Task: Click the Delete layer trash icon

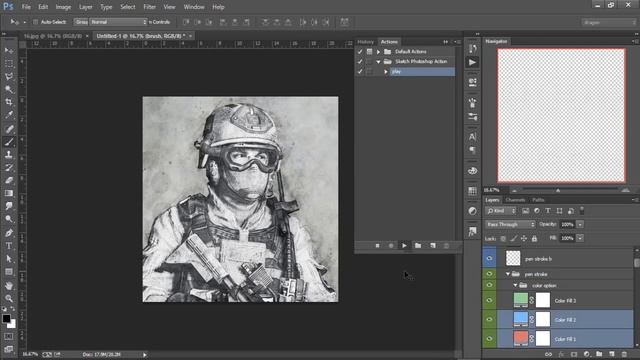Action: pos(624,354)
